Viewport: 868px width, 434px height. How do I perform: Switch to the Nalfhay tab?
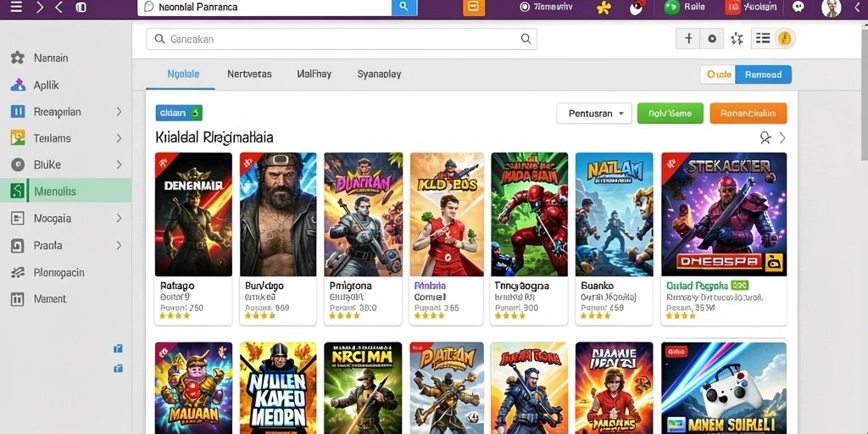point(314,75)
